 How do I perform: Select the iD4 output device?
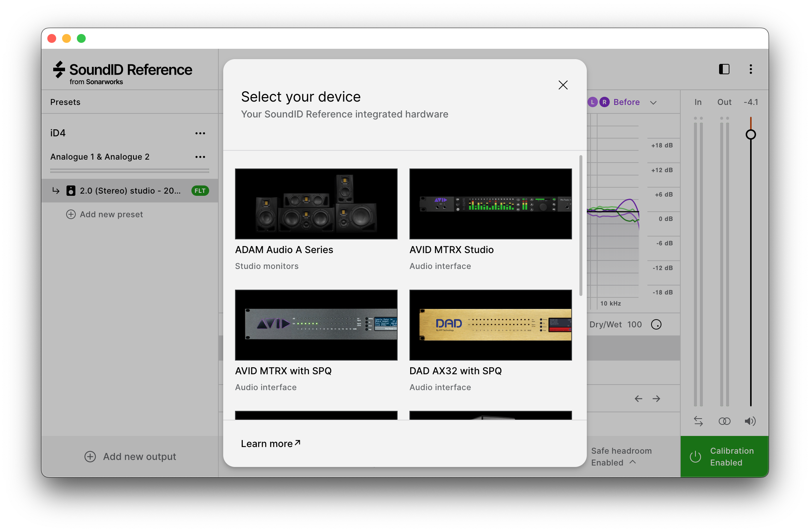pos(58,133)
